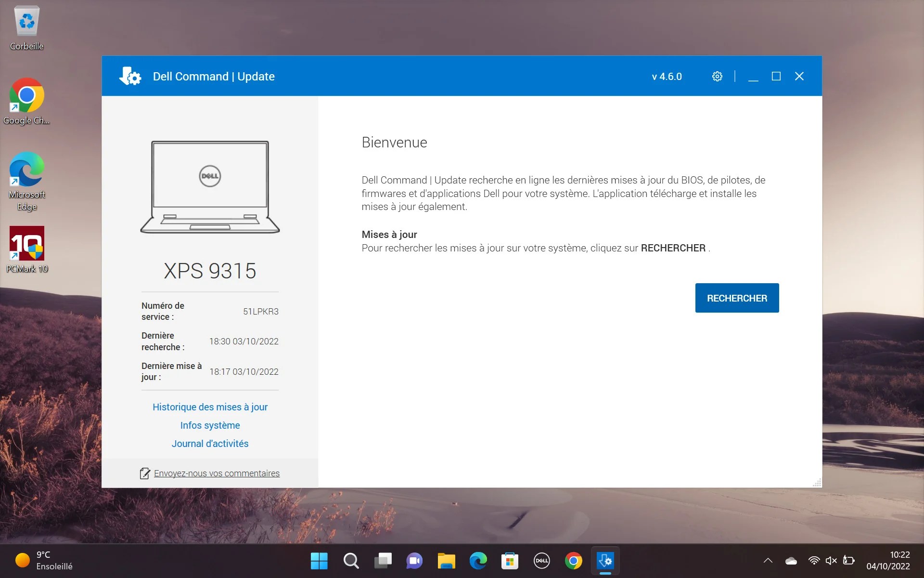Image resolution: width=924 pixels, height=578 pixels.
Task: Click muted volume tray icon
Action: [x=831, y=561]
